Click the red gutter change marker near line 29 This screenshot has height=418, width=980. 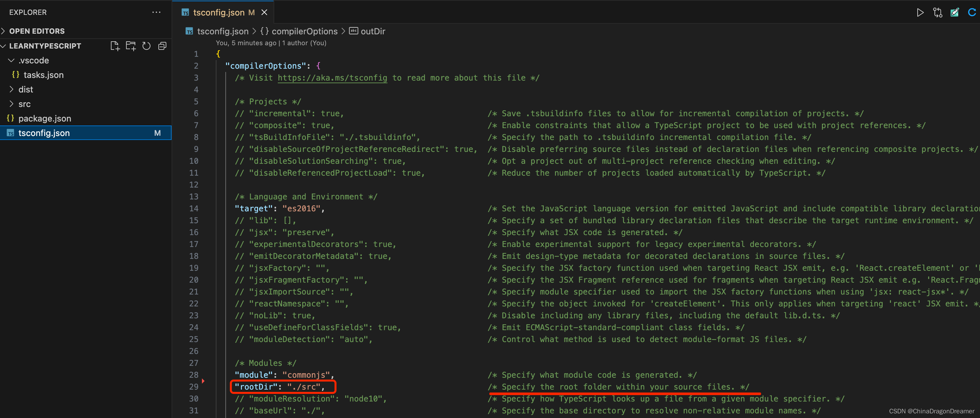tap(204, 381)
